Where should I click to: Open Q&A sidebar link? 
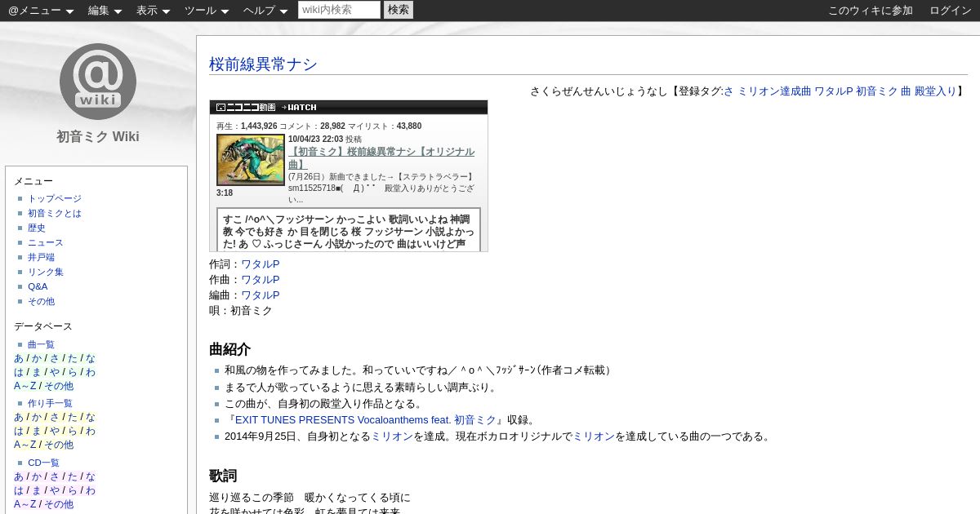coord(38,286)
